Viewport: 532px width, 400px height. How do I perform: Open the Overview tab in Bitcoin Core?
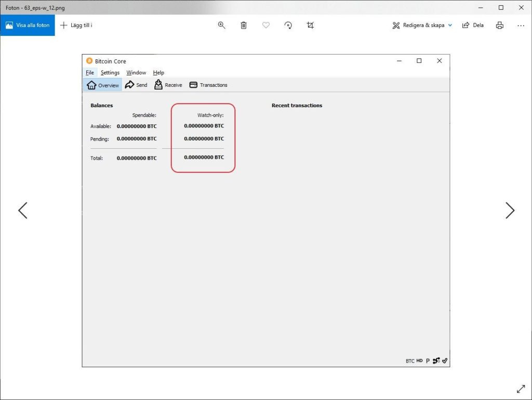[102, 85]
